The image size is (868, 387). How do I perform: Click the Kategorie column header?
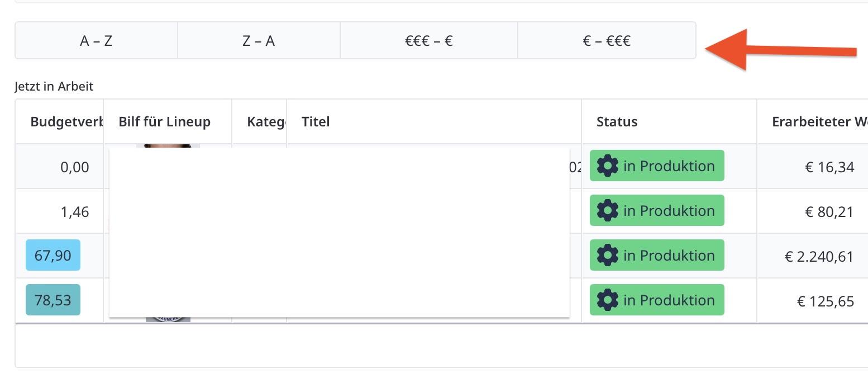tap(263, 122)
